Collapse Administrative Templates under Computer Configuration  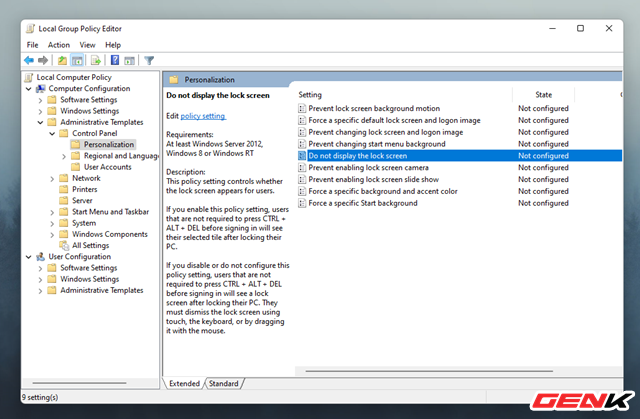(40, 122)
